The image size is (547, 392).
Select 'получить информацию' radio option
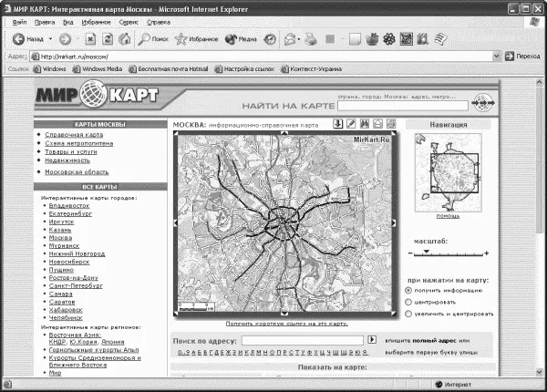pos(407,290)
